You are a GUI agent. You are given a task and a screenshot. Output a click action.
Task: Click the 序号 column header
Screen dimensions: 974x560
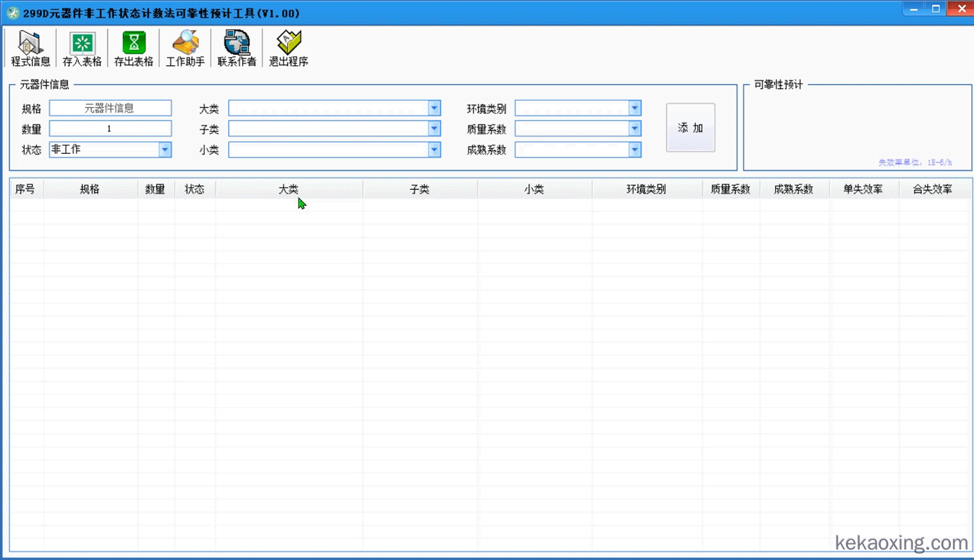pyautogui.click(x=25, y=189)
